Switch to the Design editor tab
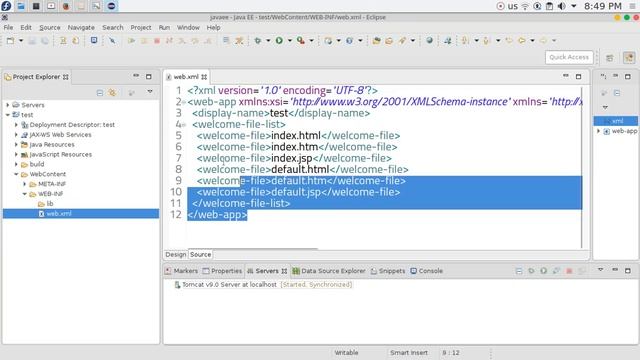Viewport: 640px width, 360px height. [x=176, y=254]
